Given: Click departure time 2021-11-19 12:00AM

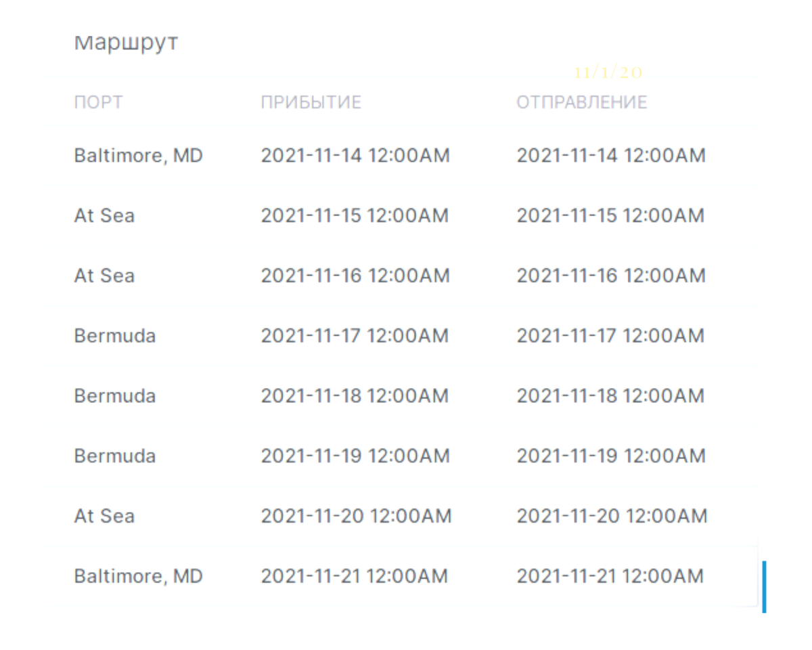Looking at the screenshot, I should 611,456.
